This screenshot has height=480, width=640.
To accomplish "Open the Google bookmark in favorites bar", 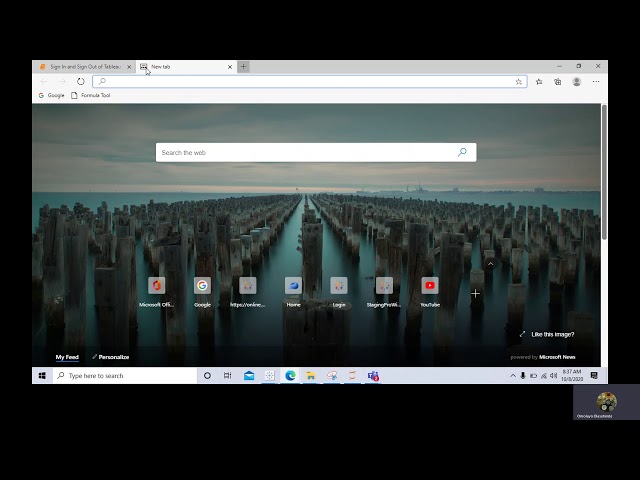I will click(51, 95).
